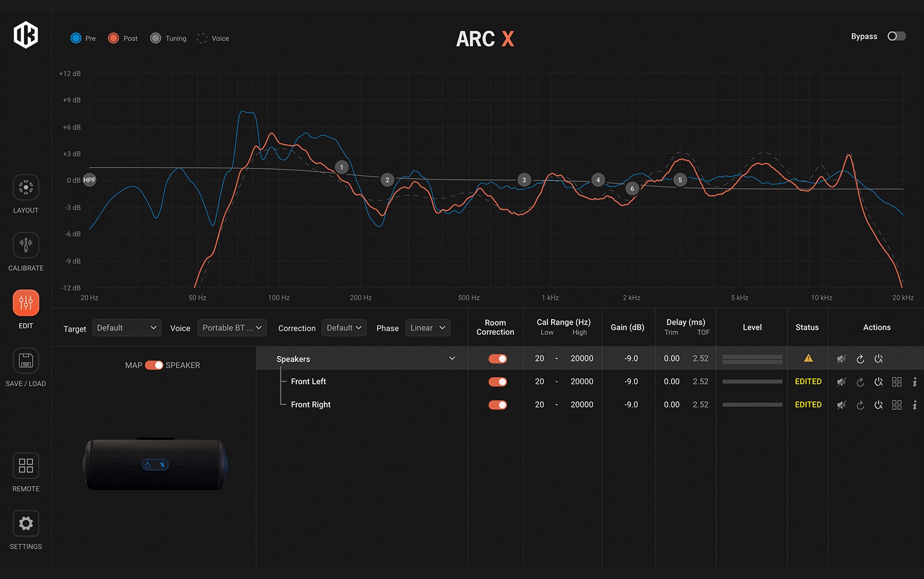This screenshot has width=924, height=579.
Task: Switch the MAP / SPEAKER toggle
Action: tap(154, 365)
